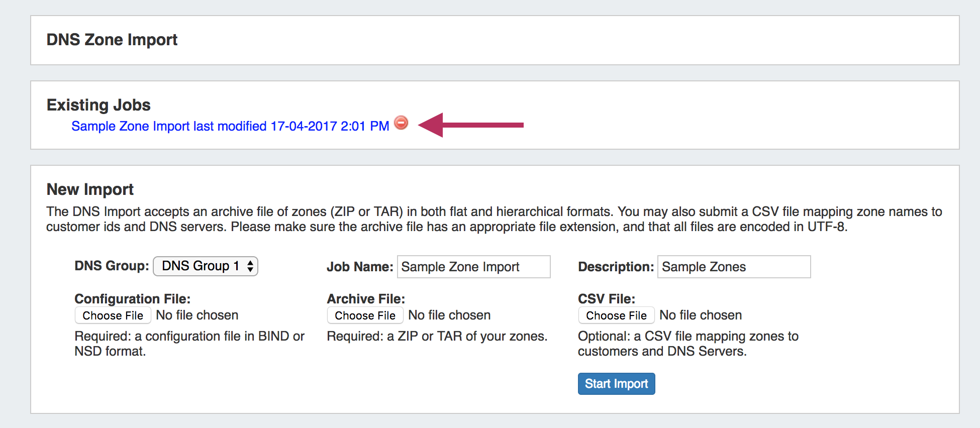Screen dimensions: 980x428
Task: Open the Sample Zone Import existing job link
Action: 230,126
